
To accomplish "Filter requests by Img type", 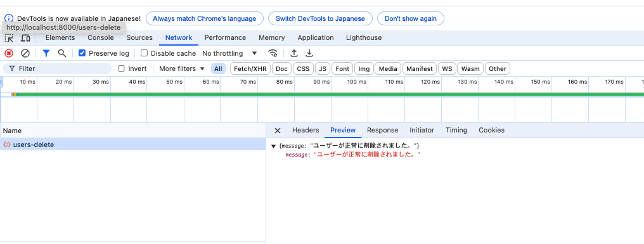I will [x=364, y=68].
